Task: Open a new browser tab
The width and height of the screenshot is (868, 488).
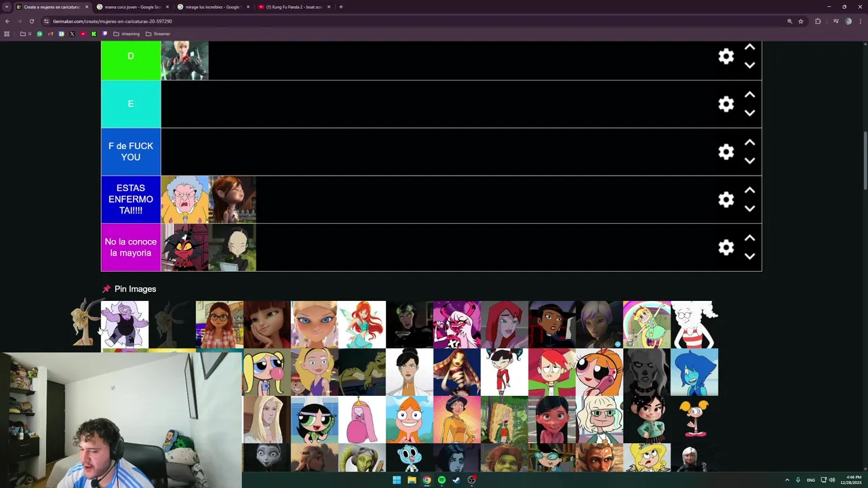Action: pyautogui.click(x=341, y=7)
